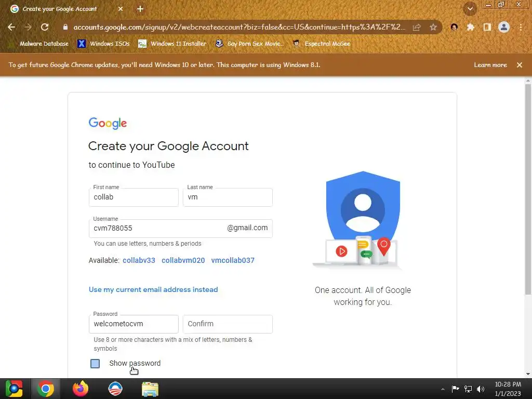This screenshot has width=532, height=399.
Task: Click the address bar URL
Action: point(239,27)
